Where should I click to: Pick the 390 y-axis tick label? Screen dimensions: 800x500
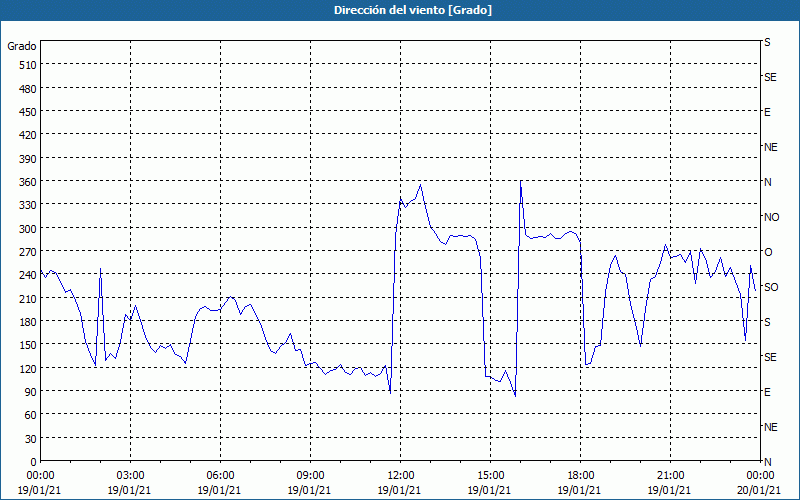pos(28,159)
